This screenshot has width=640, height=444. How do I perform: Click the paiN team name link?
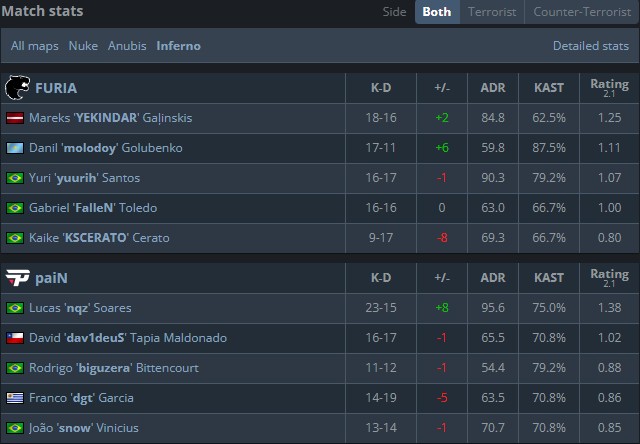point(51,278)
